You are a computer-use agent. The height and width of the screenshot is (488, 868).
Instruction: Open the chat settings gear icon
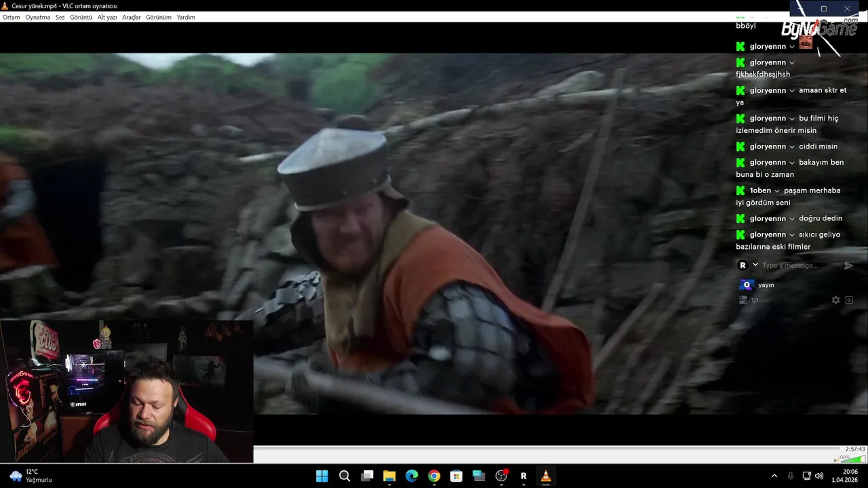(835, 300)
